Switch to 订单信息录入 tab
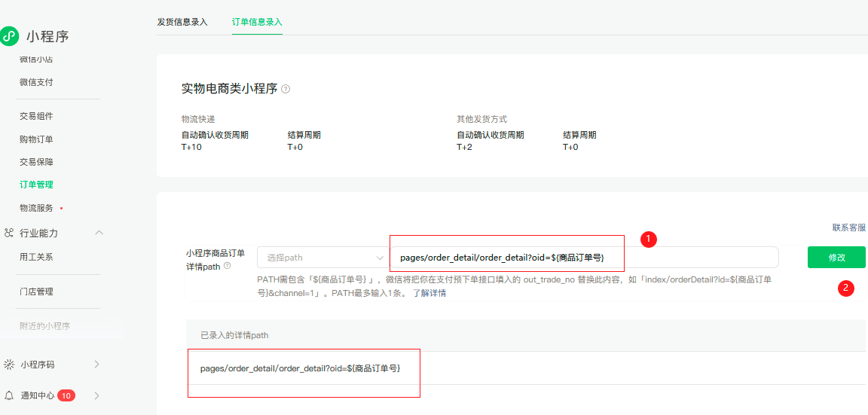This screenshot has width=868, height=415. click(x=258, y=22)
